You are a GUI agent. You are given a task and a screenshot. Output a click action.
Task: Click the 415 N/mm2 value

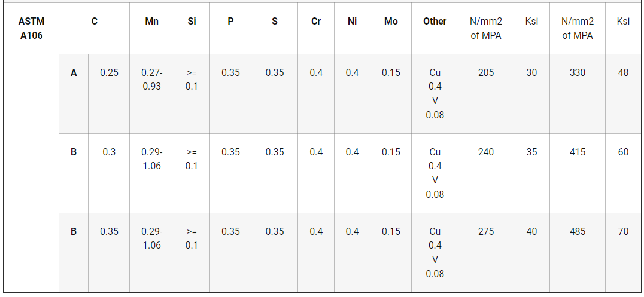click(577, 152)
